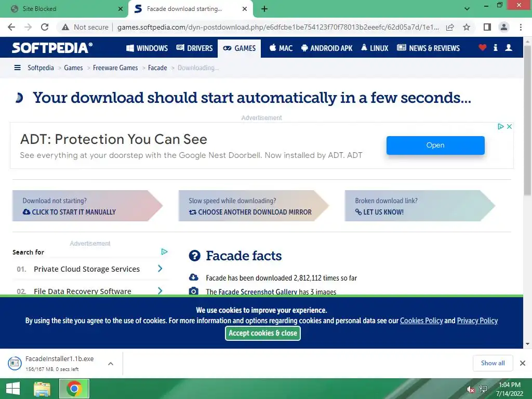This screenshot has width=532, height=399.
Task: Accept cookies and close banner
Action: coord(263,333)
